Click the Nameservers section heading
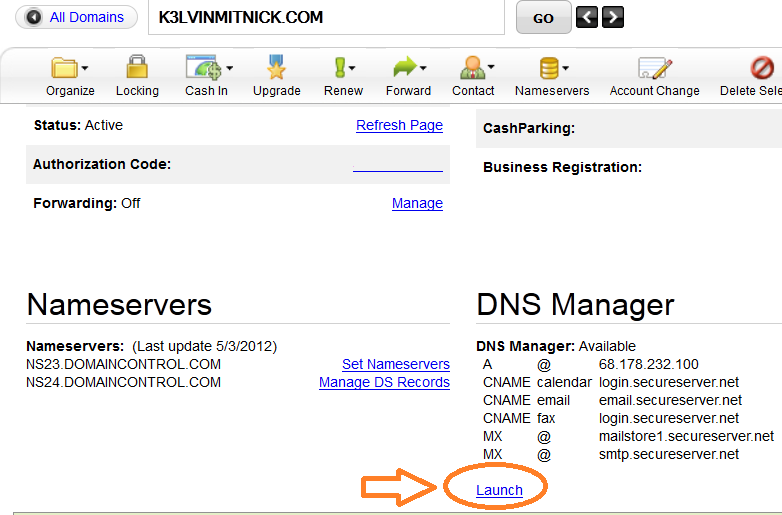 pos(119,305)
